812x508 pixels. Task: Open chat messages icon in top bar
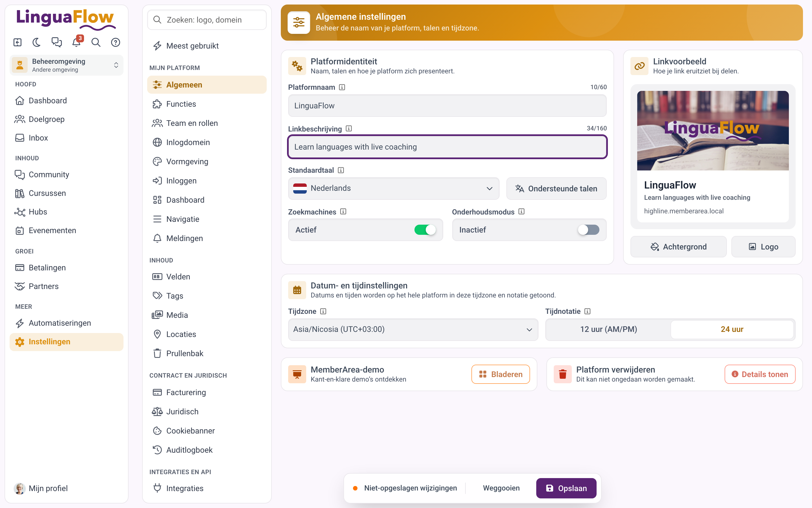[56, 42]
